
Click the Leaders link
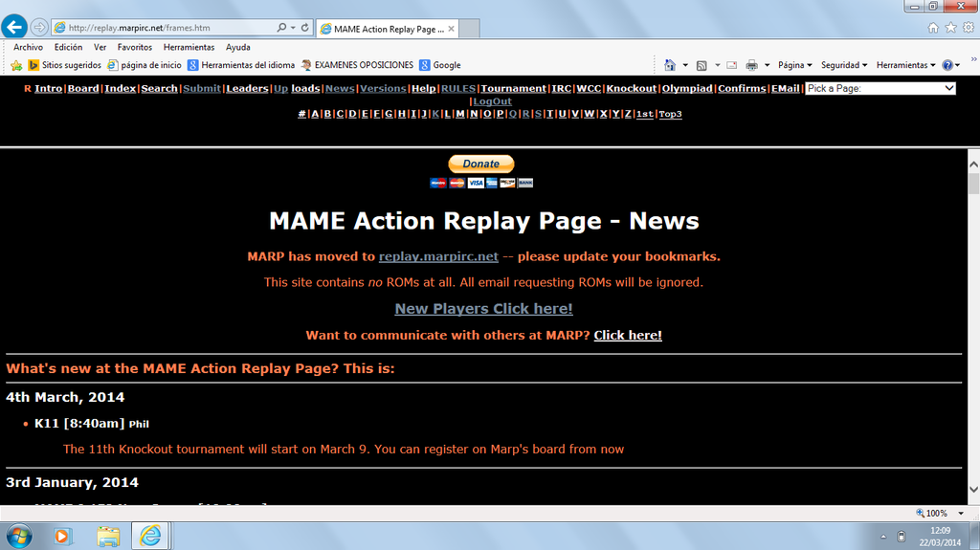pyautogui.click(x=247, y=88)
